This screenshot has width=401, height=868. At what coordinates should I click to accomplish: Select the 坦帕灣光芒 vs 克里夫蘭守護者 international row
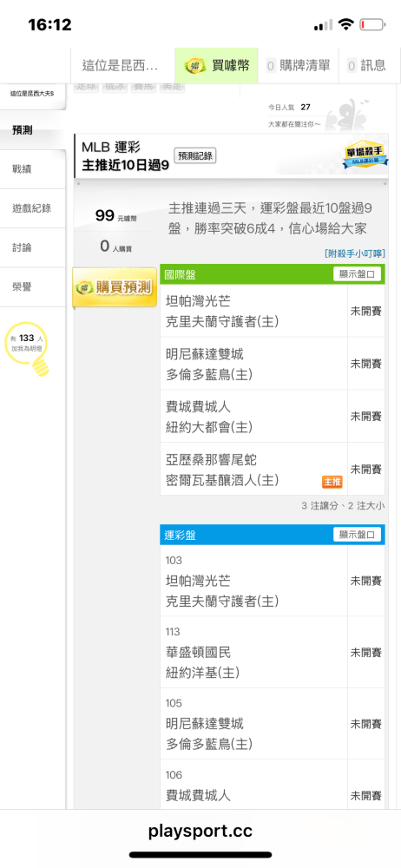[x=272, y=311]
